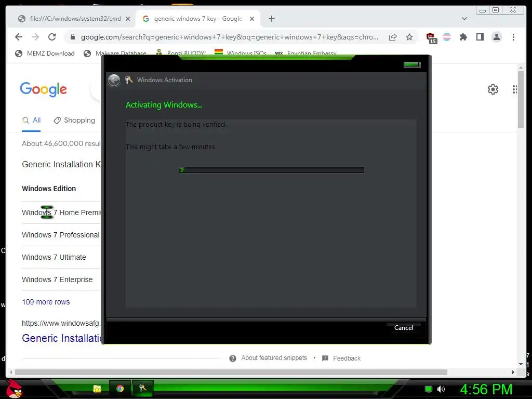Click the address bar URL field
Viewport: 532px width, 399px height.
[x=229, y=37]
